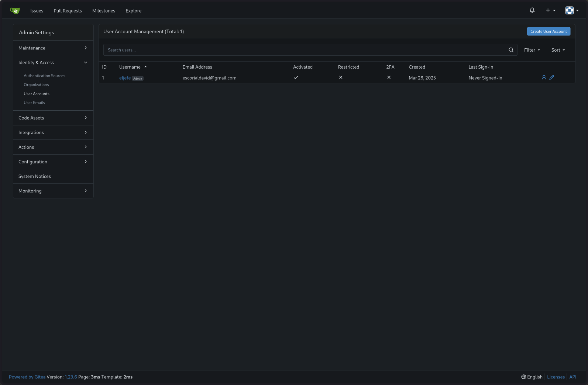This screenshot has width=588, height=385.
Task: Click the User Account Management title
Action: tap(144, 31)
